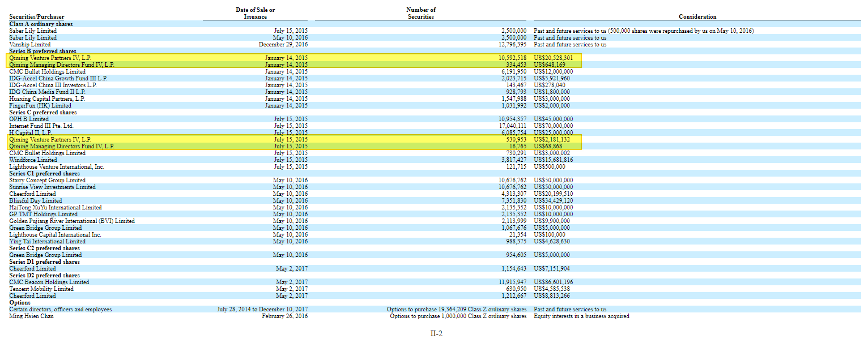Click the first Saber Lily Limited row
The image size is (868, 343).
click(32, 31)
